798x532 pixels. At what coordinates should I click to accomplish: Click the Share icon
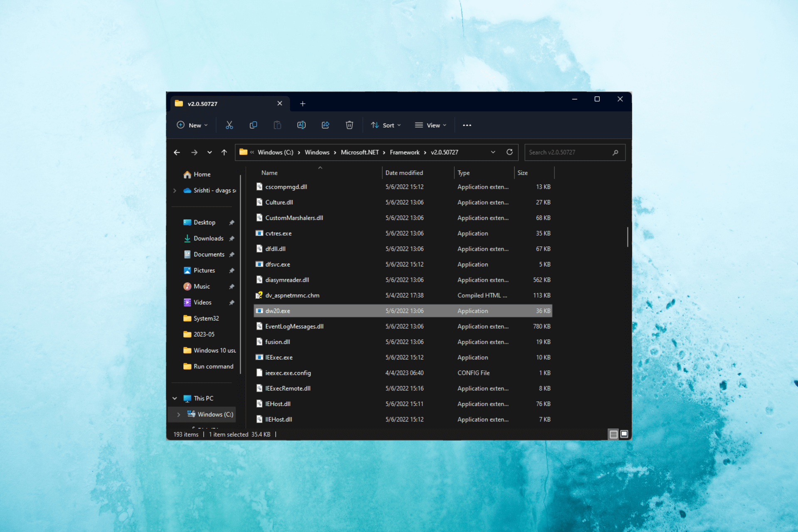click(325, 125)
